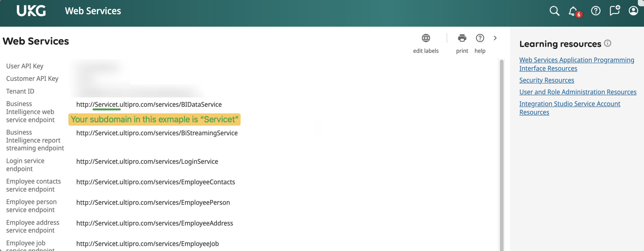Click the Web Services header title
This screenshot has width=644, height=251.
point(93,11)
